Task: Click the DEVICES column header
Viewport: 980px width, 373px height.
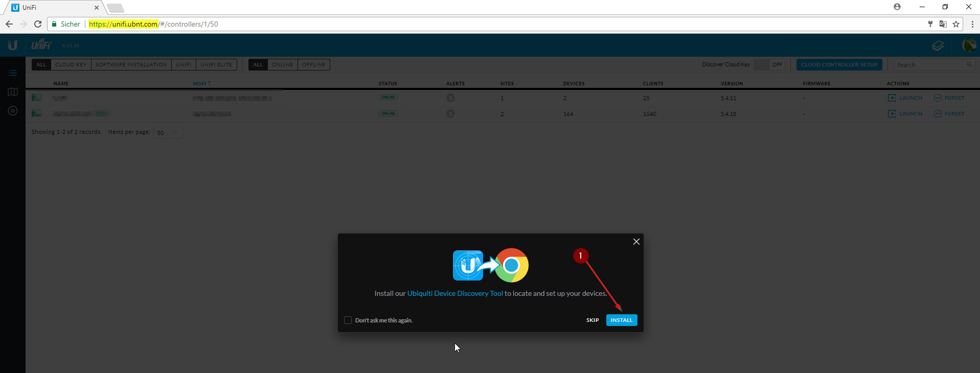Action: point(574,83)
